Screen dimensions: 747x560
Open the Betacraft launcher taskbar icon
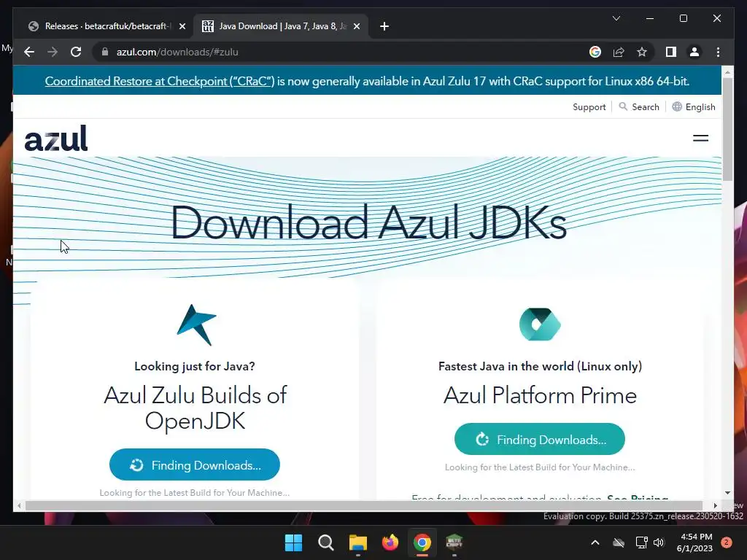tap(454, 542)
